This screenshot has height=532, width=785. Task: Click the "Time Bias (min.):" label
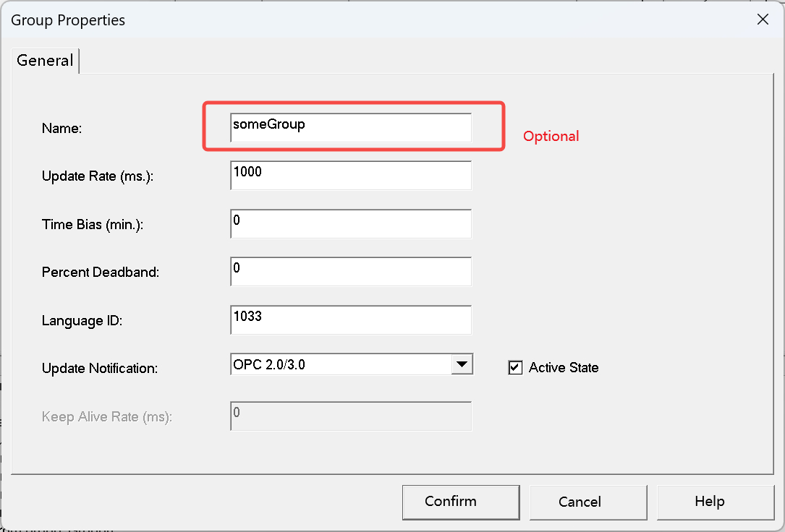(x=93, y=225)
